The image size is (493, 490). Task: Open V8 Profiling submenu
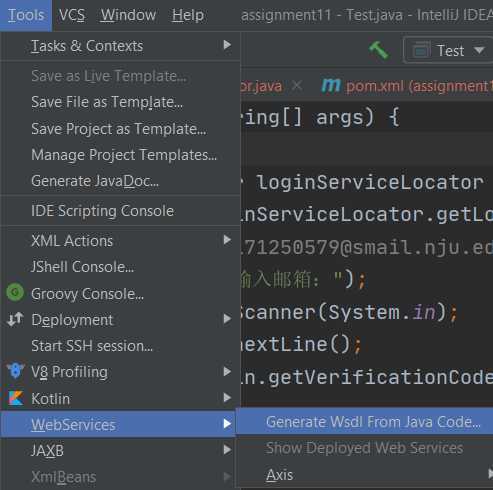pos(120,372)
